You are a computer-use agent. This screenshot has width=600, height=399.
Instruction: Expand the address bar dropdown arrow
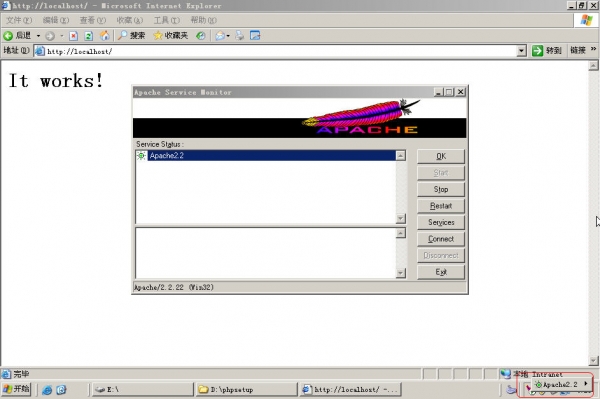[521, 51]
